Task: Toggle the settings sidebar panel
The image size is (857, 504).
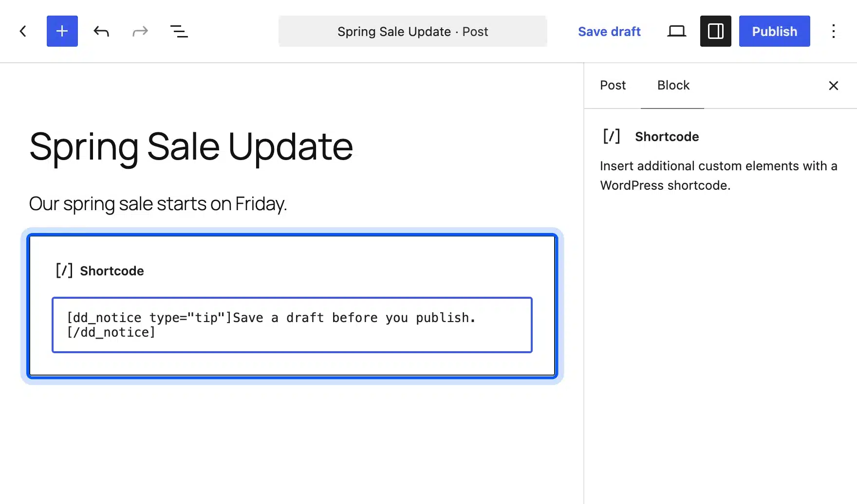Action: (716, 31)
